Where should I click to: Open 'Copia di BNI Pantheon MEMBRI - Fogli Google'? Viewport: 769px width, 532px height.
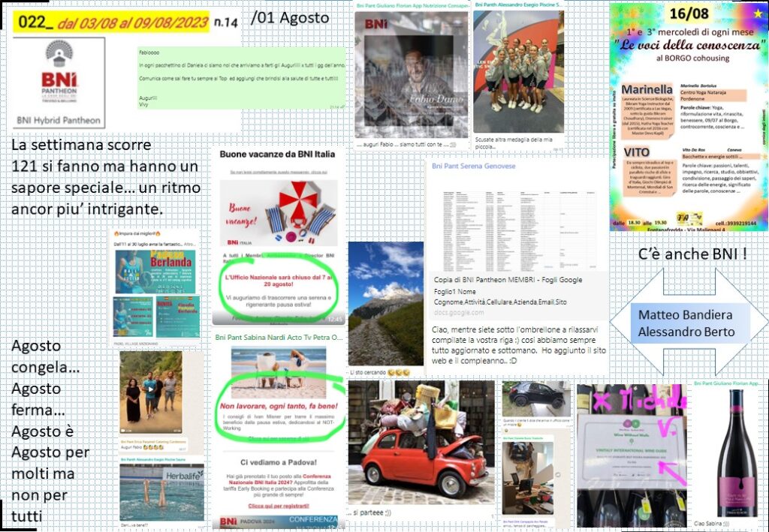[508, 280]
